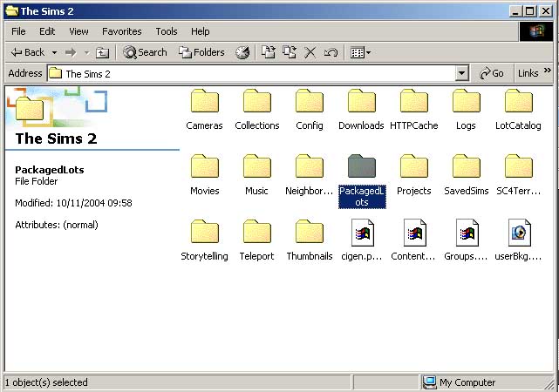The image size is (559, 392).
Task: Open the Tools menu
Action: (167, 31)
